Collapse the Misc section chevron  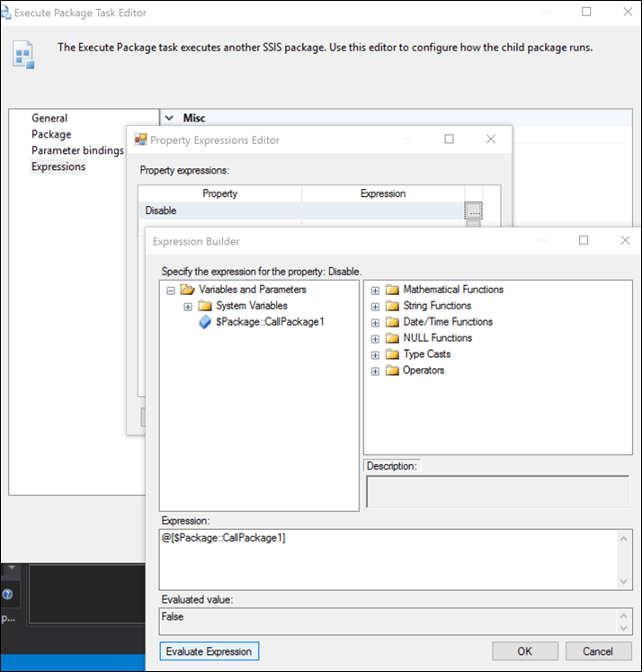coord(169,118)
